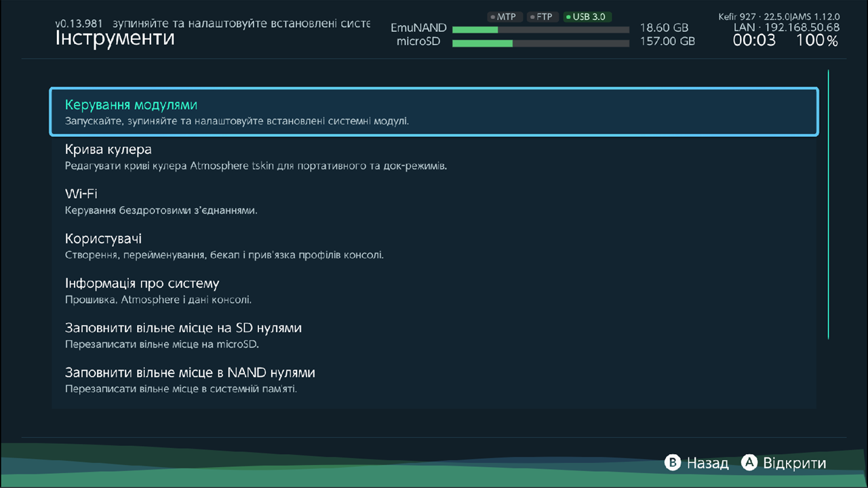Click the EmuNAND label
This screenshot has width=868, height=488.
click(418, 28)
